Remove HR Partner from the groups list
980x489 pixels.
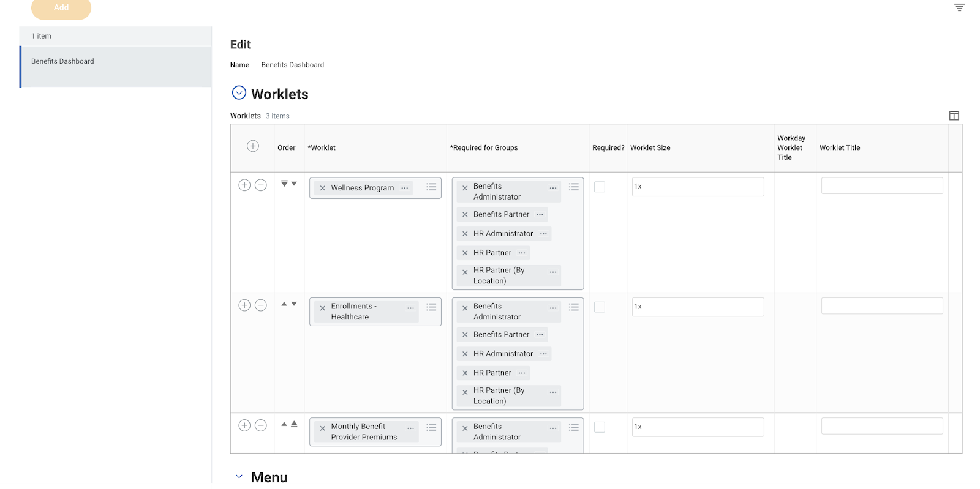tap(464, 252)
